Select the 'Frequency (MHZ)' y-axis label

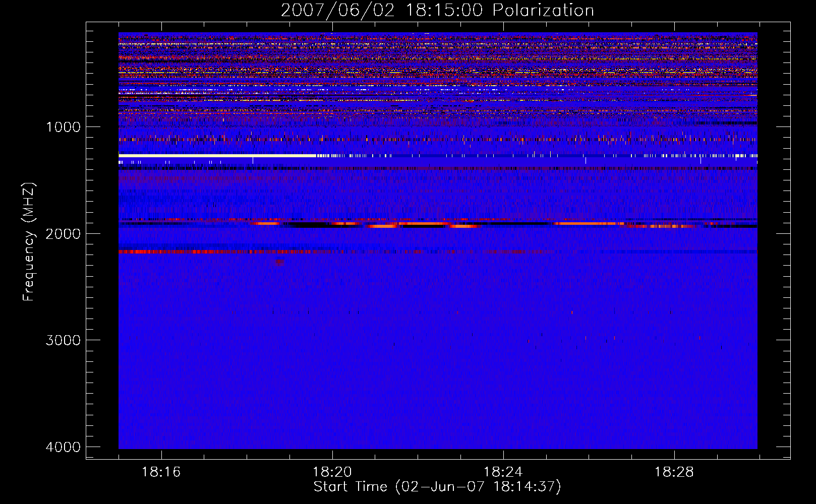29,242
